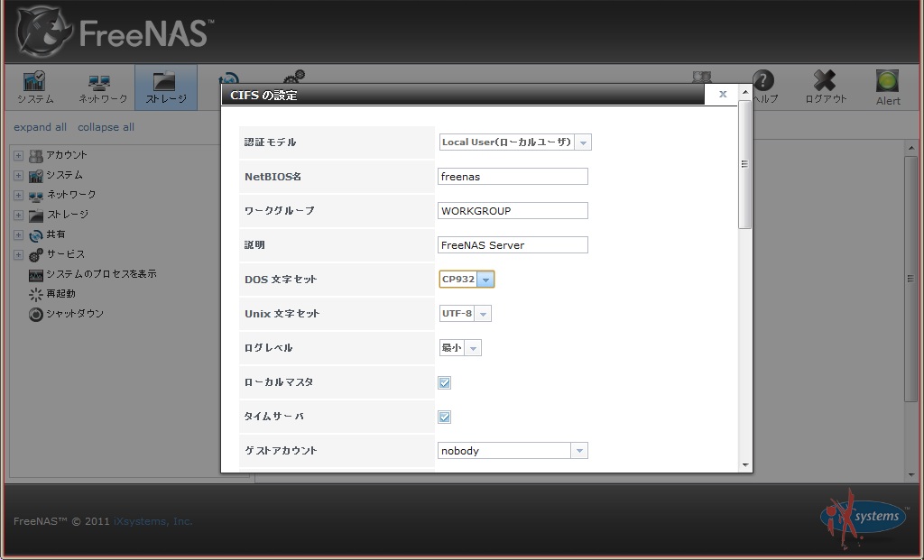Click the expand all link
924x560 pixels.
(x=40, y=127)
